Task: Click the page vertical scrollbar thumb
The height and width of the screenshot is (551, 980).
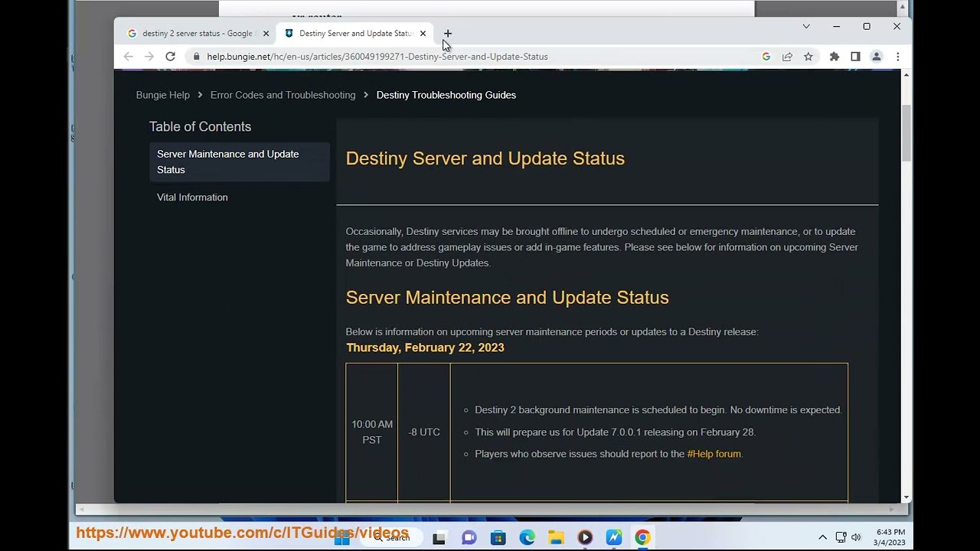Action: pyautogui.click(x=906, y=133)
